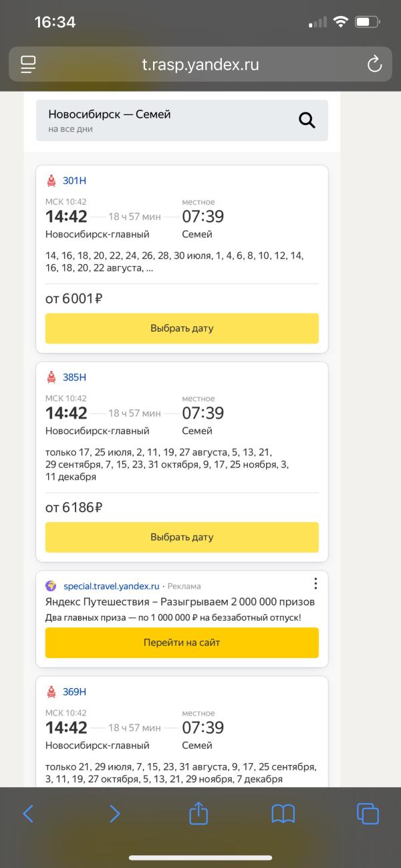401x868 pixels.
Task: Reload the page in Safari
Action: coord(374,64)
